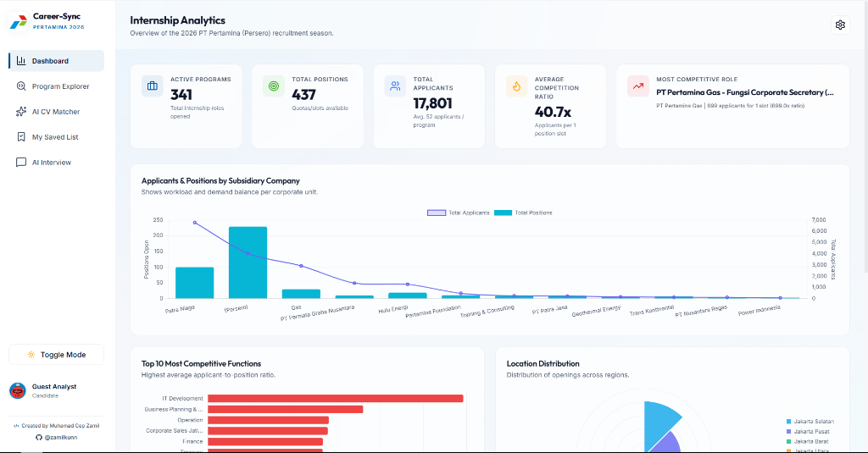Click the Active Programs briefcase icon
Screen dimensions: 868x453
tap(153, 86)
